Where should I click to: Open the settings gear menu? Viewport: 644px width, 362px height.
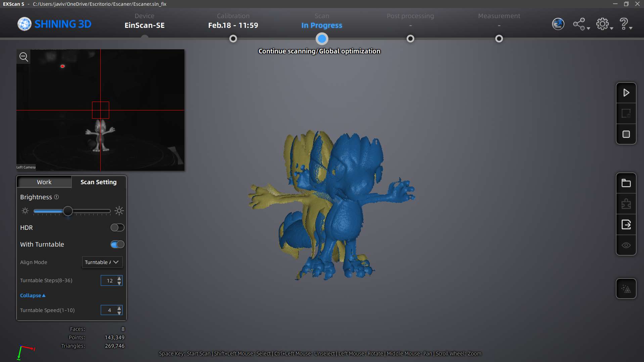click(604, 24)
